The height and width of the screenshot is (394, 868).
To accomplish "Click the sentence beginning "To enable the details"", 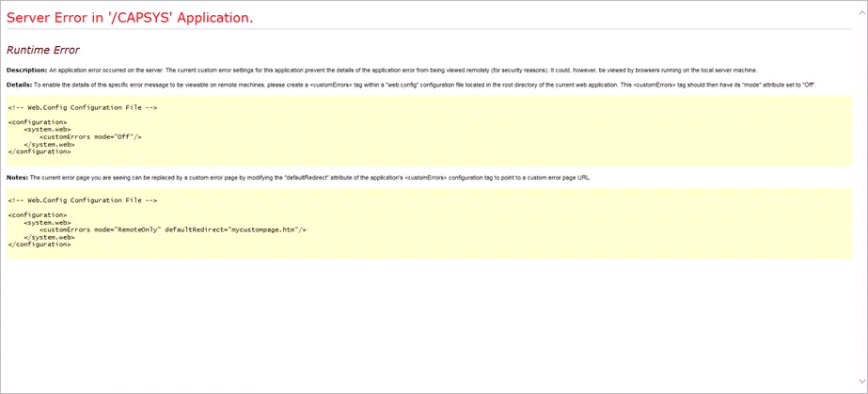I will click(425, 85).
